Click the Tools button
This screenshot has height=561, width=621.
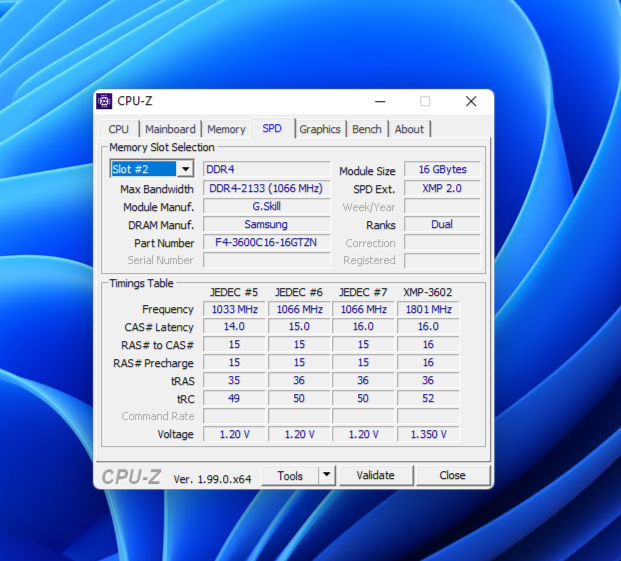click(x=290, y=475)
